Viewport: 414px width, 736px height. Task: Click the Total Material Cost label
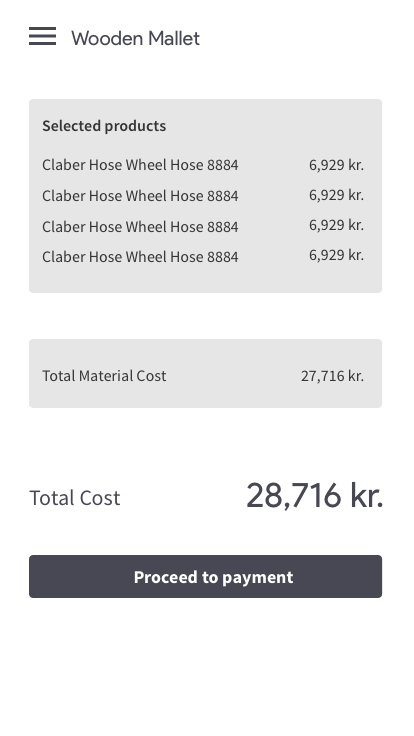[104, 376]
